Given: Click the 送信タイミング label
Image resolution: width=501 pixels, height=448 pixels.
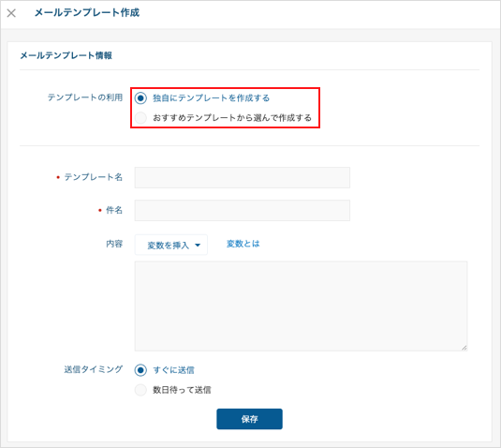Looking at the screenshot, I should [x=94, y=369].
